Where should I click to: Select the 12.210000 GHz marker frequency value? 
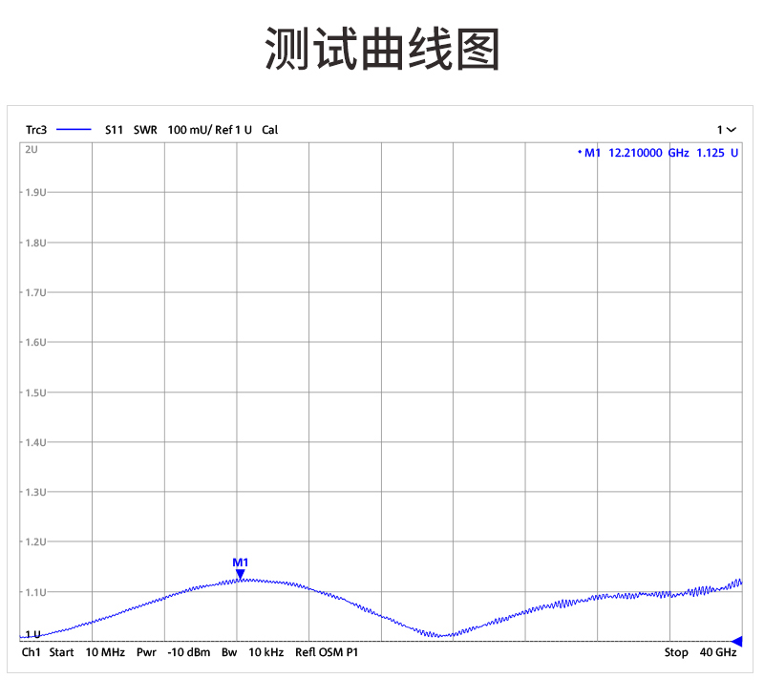648,153
